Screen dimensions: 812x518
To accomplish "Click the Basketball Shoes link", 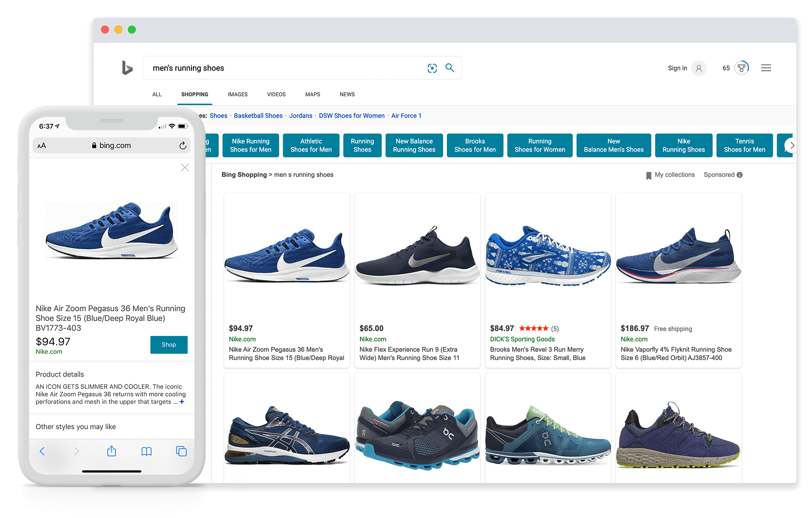I will point(258,116).
